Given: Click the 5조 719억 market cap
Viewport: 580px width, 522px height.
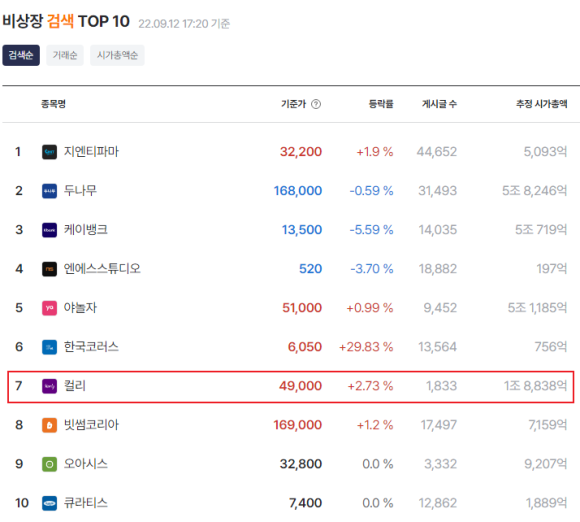Looking at the screenshot, I should tap(541, 230).
